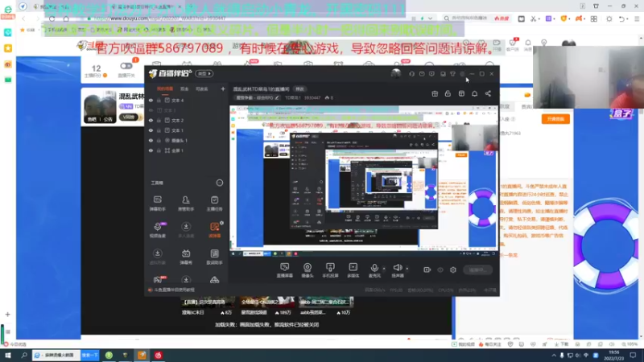Click the record video icon near start button
644x362 pixels.
(x=427, y=269)
